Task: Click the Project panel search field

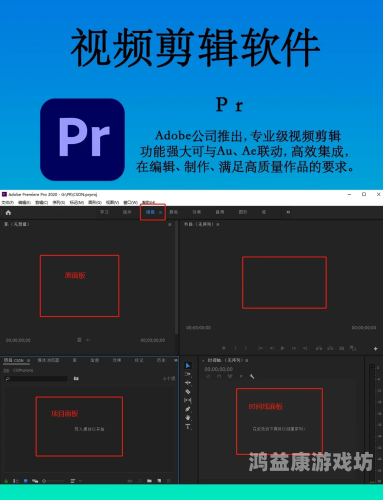Action: pyautogui.click(x=36, y=379)
